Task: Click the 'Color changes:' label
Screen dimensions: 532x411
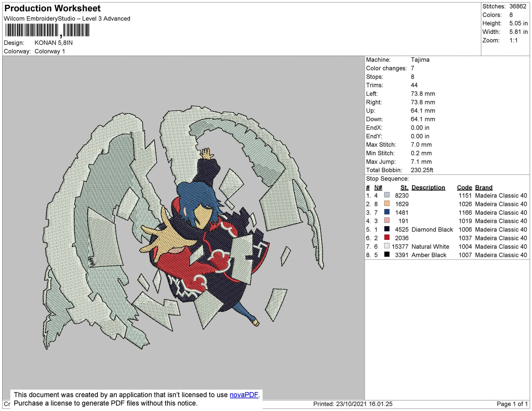Action: click(x=386, y=68)
